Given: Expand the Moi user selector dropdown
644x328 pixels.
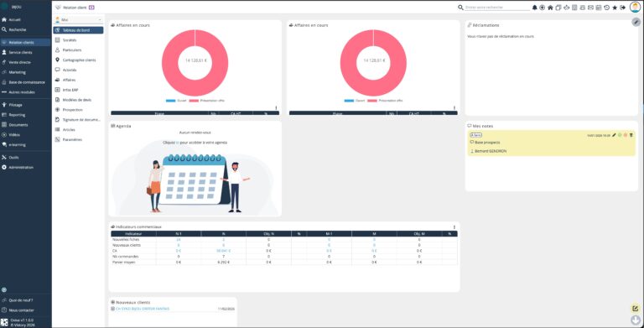Looking at the screenshot, I should [78, 20].
